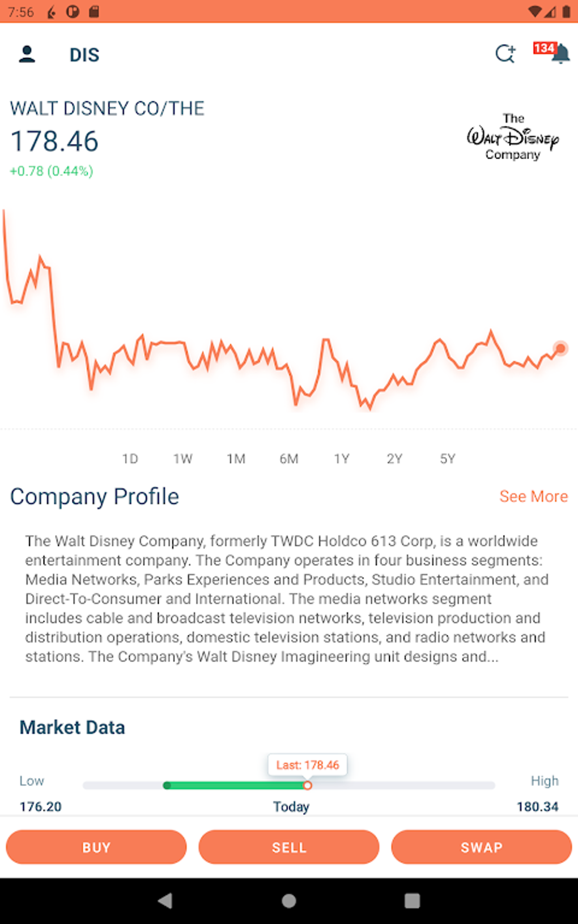Viewport: 578px width, 924px height.
Task: Show the 1M price chart
Action: (236, 459)
